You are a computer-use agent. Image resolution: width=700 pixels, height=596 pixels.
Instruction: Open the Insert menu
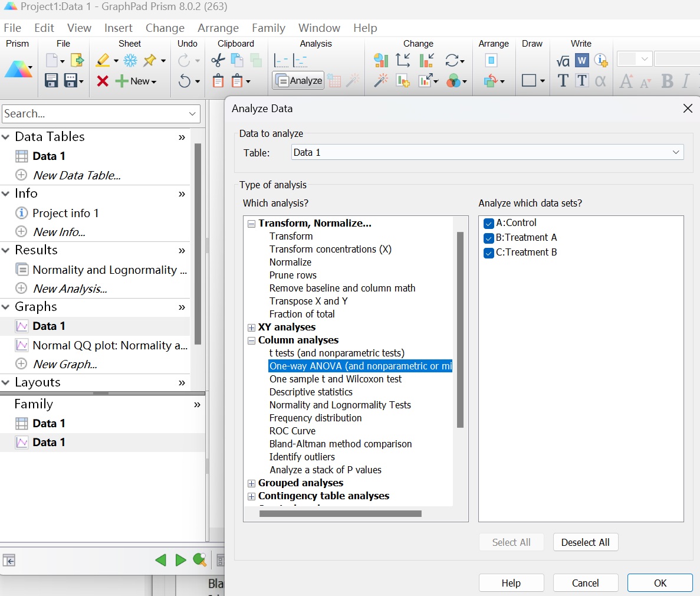[118, 28]
